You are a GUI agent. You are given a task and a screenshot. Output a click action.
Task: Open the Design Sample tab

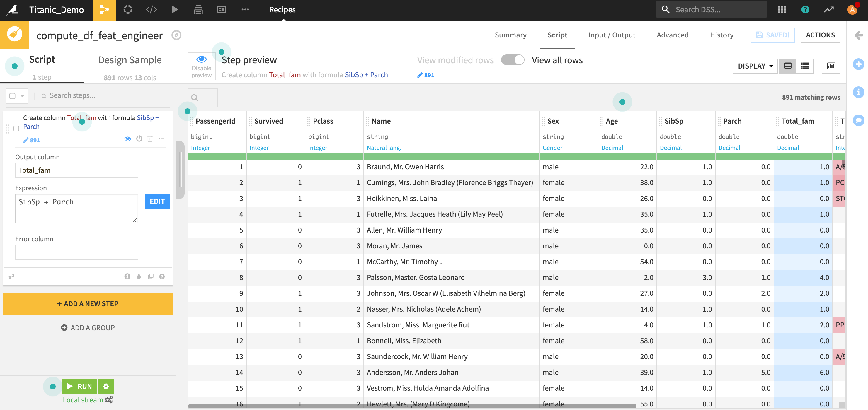130,60
